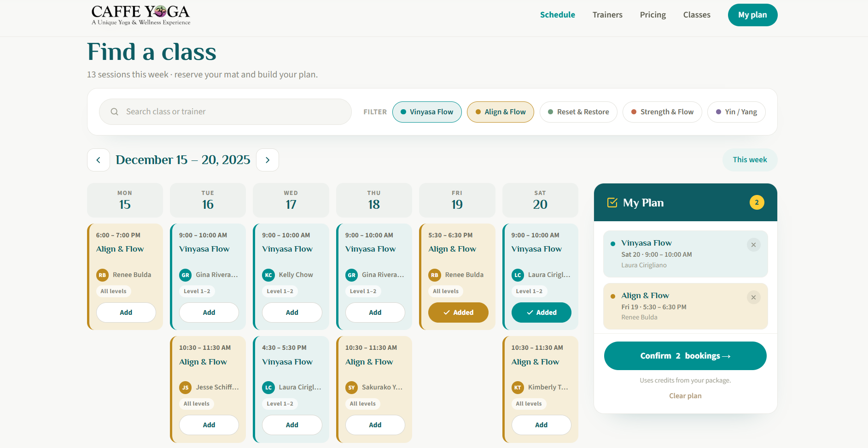
Task: Click Kelly Chow's KC avatar
Action: 268,275
